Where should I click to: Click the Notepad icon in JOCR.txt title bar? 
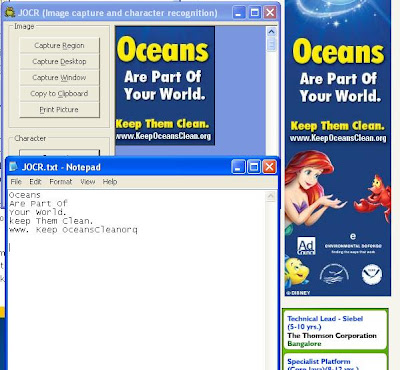pos(14,166)
